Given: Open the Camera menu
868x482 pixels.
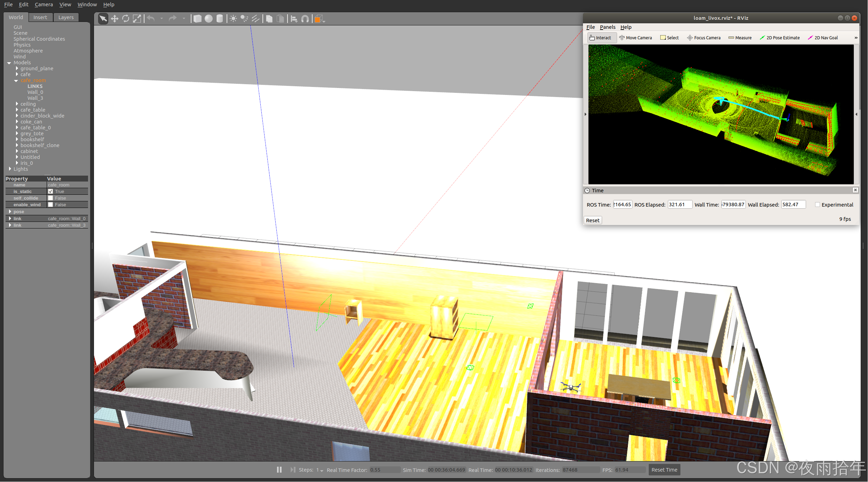Looking at the screenshot, I should click(x=44, y=5).
